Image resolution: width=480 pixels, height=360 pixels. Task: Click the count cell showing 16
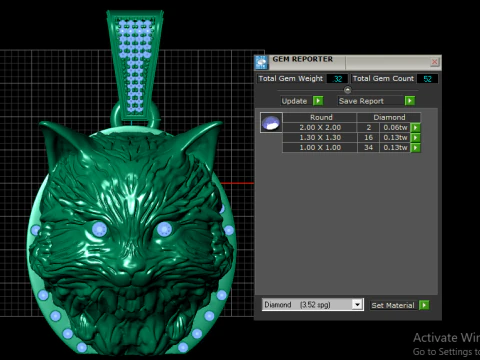coord(368,138)
